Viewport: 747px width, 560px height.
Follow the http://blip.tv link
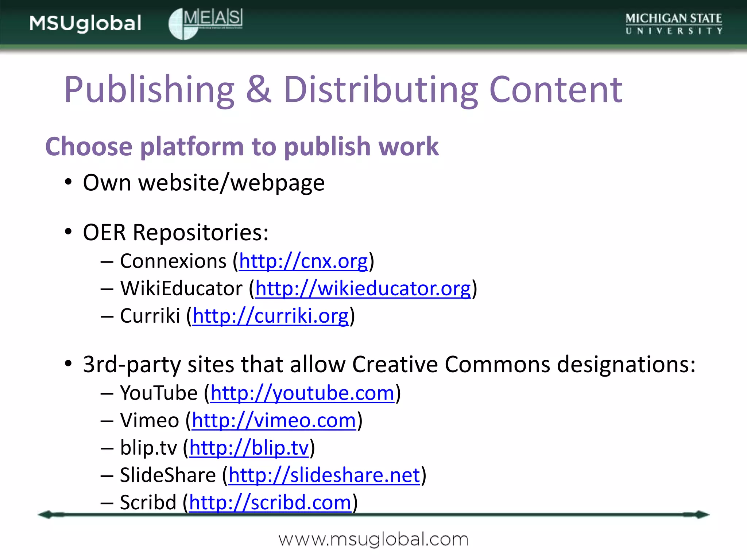point(249,448)
